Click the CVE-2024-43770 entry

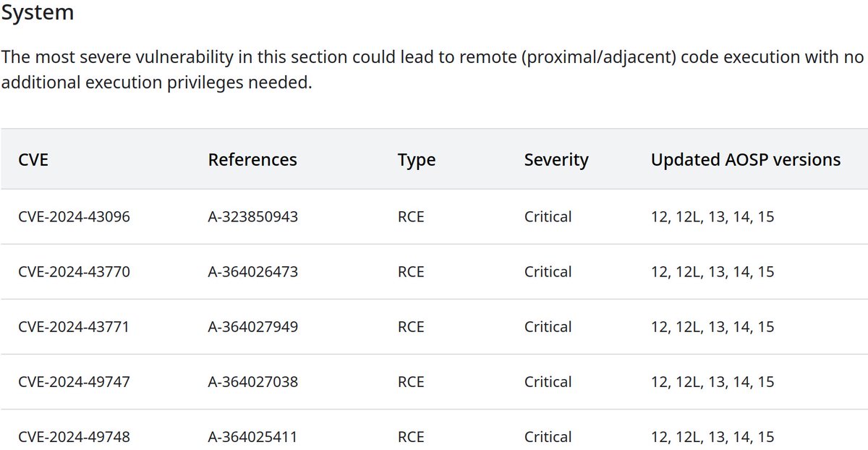click(74, 271)
